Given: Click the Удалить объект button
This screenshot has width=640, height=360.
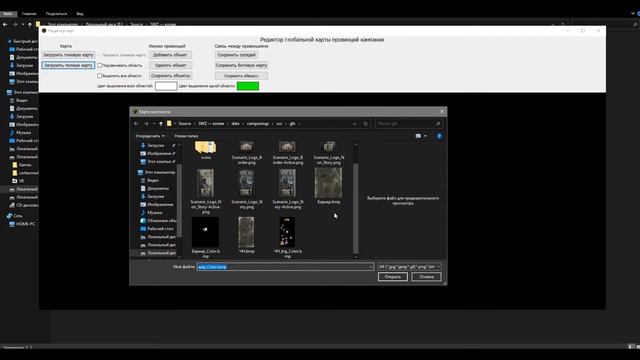Looking at the screenshot, I should [170, 65].
